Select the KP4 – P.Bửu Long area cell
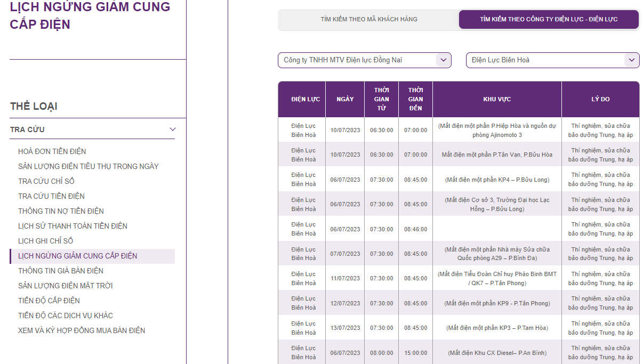This screenshot has width=643, height=364. pos(497,180)
